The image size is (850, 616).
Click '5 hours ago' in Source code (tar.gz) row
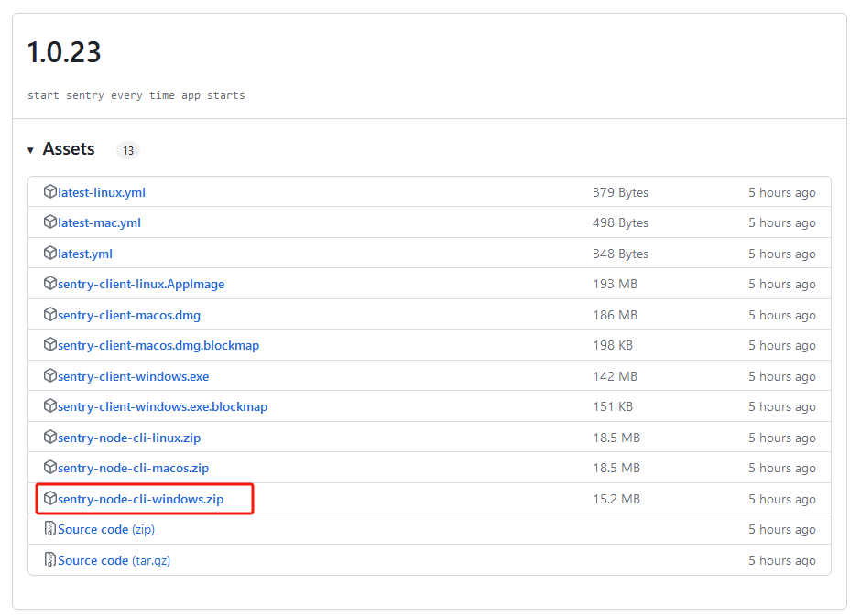click(781, 560)
